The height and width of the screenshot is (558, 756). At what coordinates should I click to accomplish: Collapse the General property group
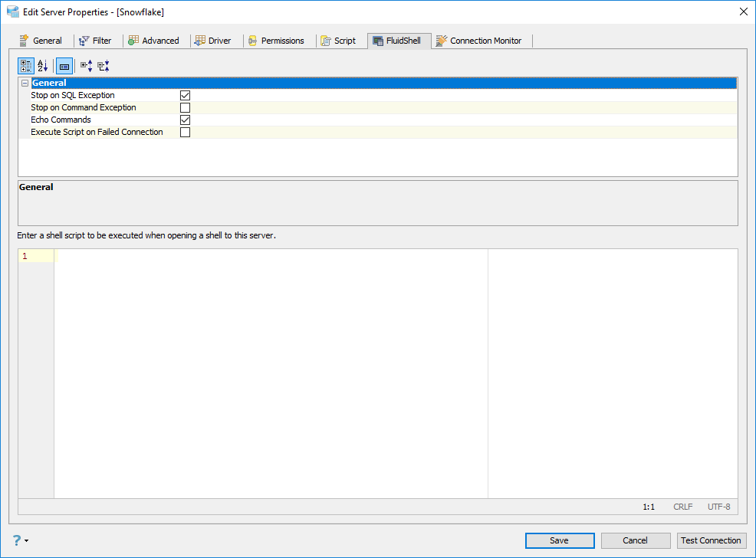tap(25, 83)
